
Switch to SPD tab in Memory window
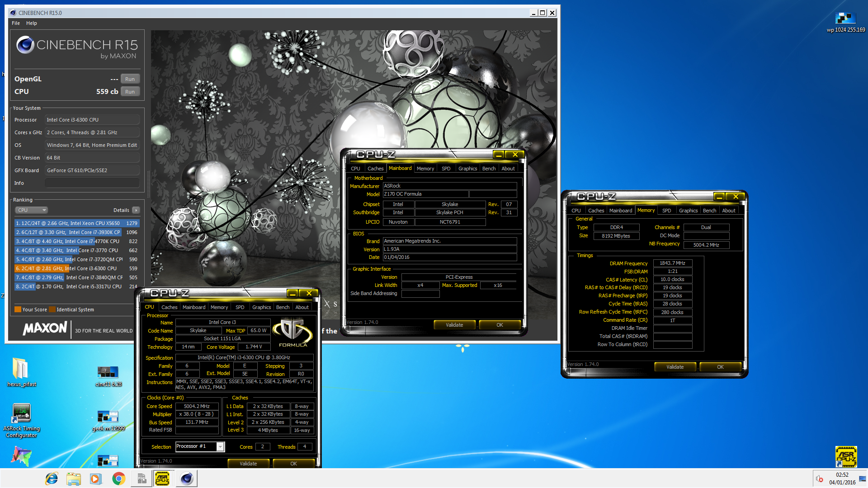[x=666, y=211]
